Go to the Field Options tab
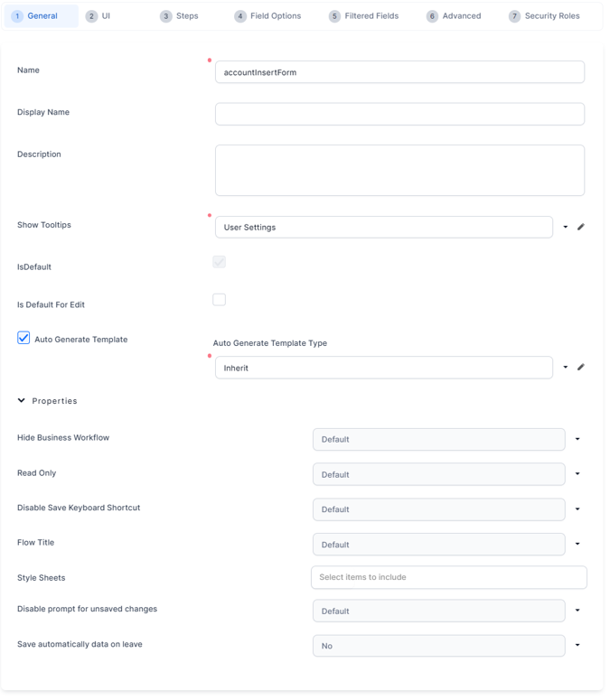The width and height of the screenshot is (610, 700). tap(267, 16)
